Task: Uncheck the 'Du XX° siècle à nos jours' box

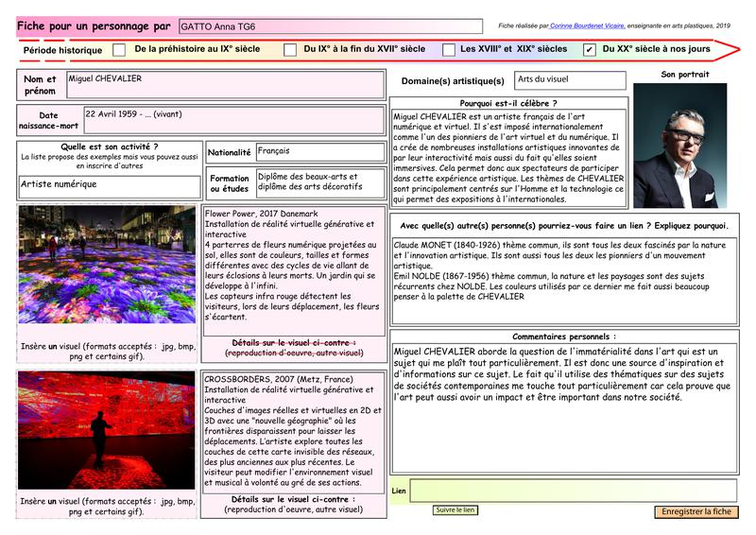Action: pyautogui.click(x=590, y=49)
